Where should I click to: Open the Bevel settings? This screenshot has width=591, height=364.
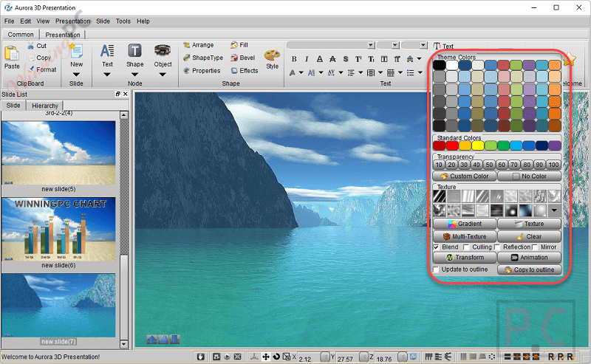243,58
